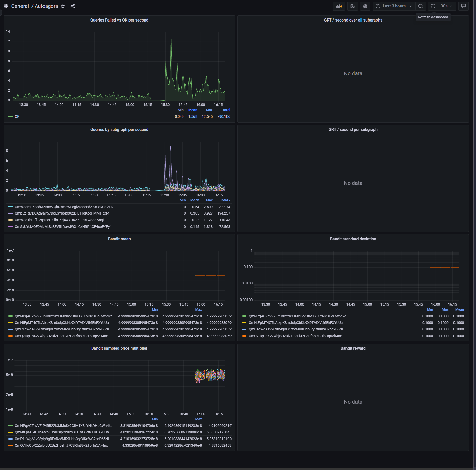Add a new panel to the dashboard

[339, 6]
